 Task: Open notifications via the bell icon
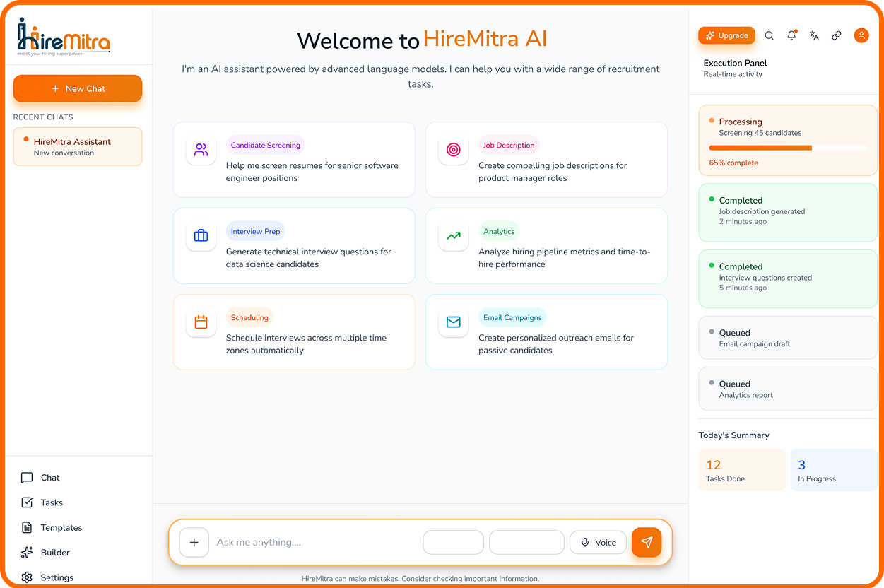point(791,35)
